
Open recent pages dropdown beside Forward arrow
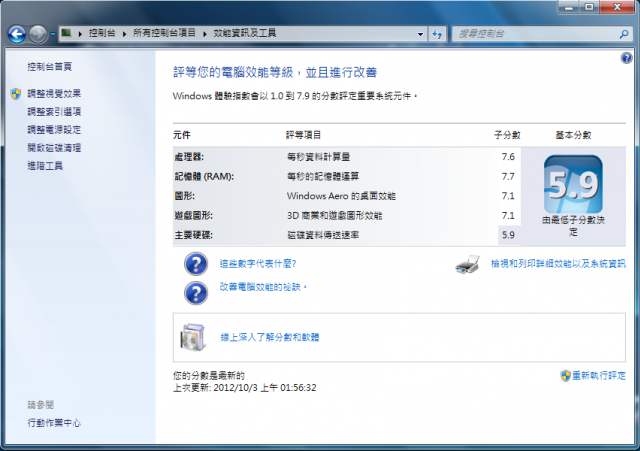pyautogui.click(x=53, y=34)
